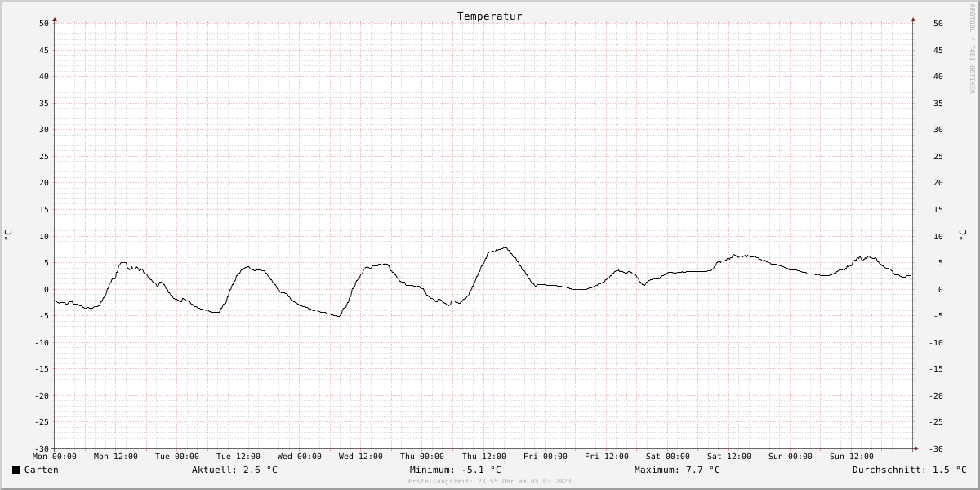980x490 pixels.
Task: Click the chart title "Temperatur"
Action: 490,16
